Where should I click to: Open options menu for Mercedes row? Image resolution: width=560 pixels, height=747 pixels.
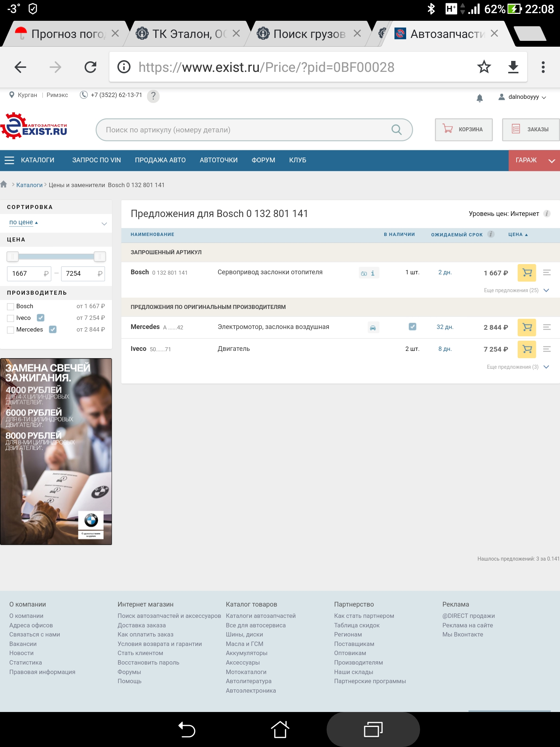(547, 327)
